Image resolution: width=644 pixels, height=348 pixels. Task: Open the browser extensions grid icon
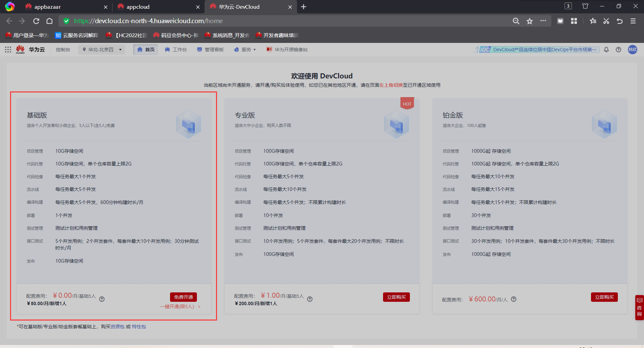coord(574,21)
